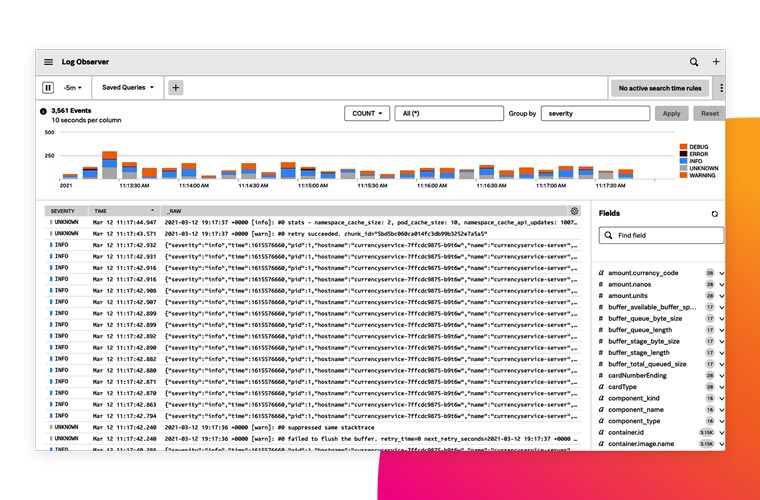
Task: Open log row at 11:17:42.863
Action: pyautogui.click(x=313, y=405)
